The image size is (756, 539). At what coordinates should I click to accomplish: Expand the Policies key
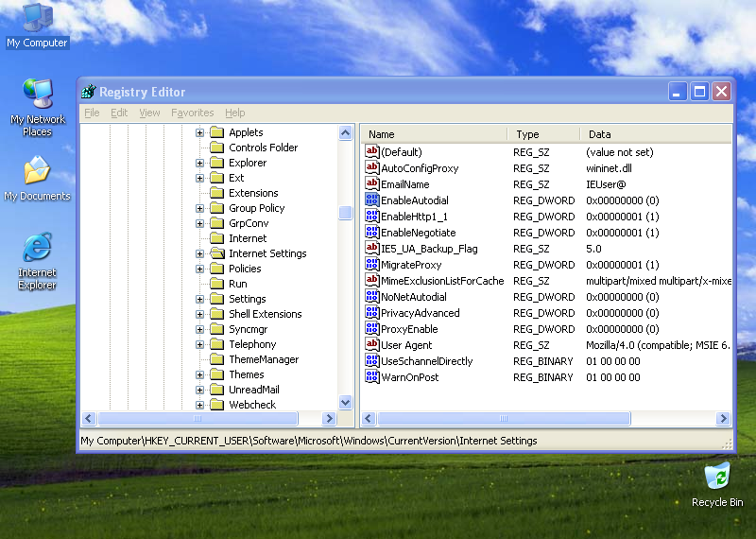[x=199, y=269]
